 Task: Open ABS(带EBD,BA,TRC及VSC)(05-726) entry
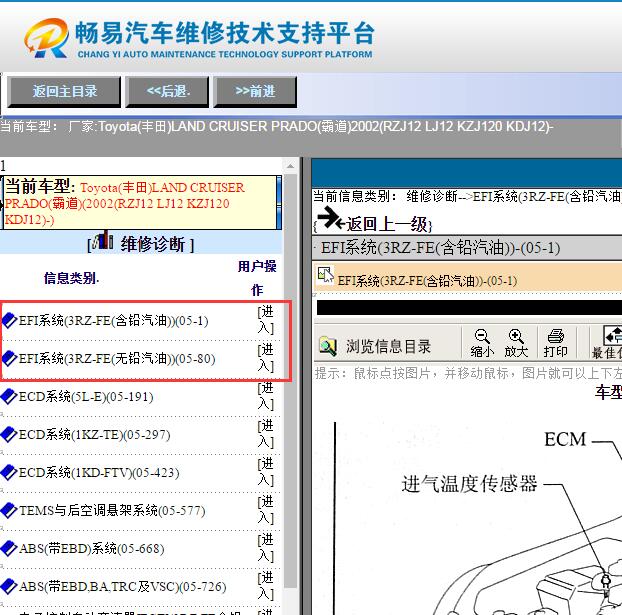[x=123, y=586]
